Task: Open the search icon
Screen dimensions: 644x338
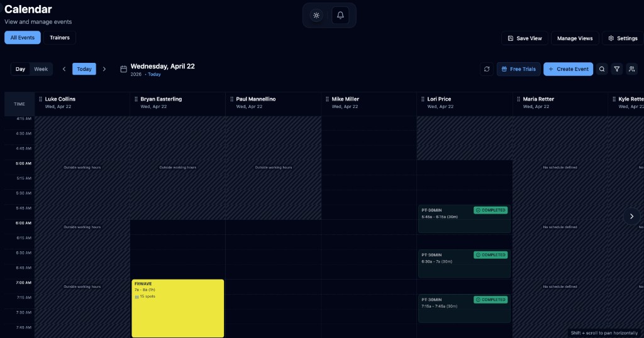Action: pyautogui.click(x=602, y=69)
